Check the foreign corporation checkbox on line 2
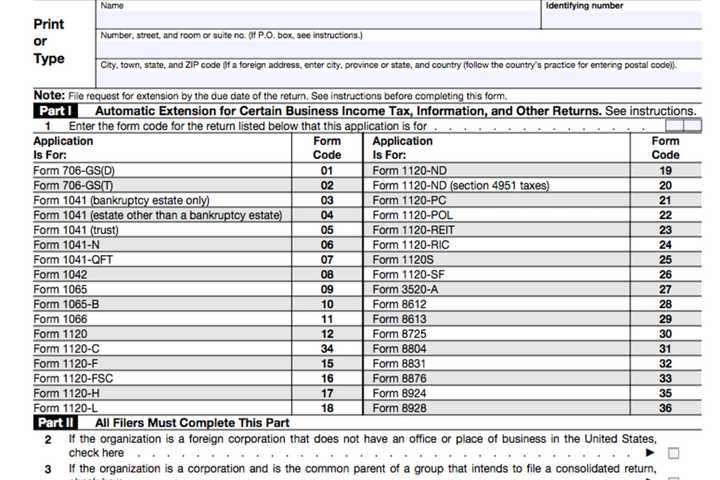 click(673, 453)
